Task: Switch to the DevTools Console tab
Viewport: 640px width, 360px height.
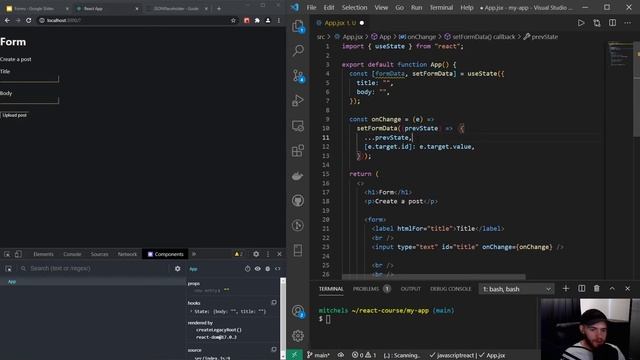Action: click(72, 254)
